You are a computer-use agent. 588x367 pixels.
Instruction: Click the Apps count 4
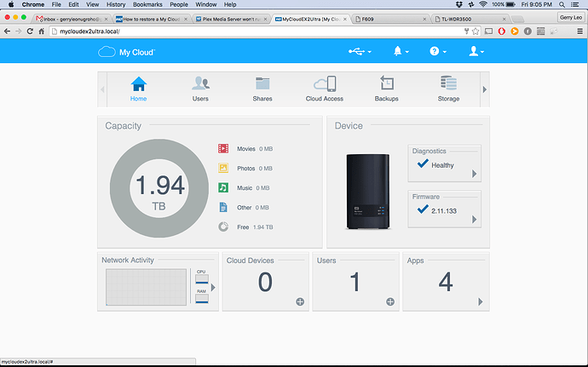(446, 282)
